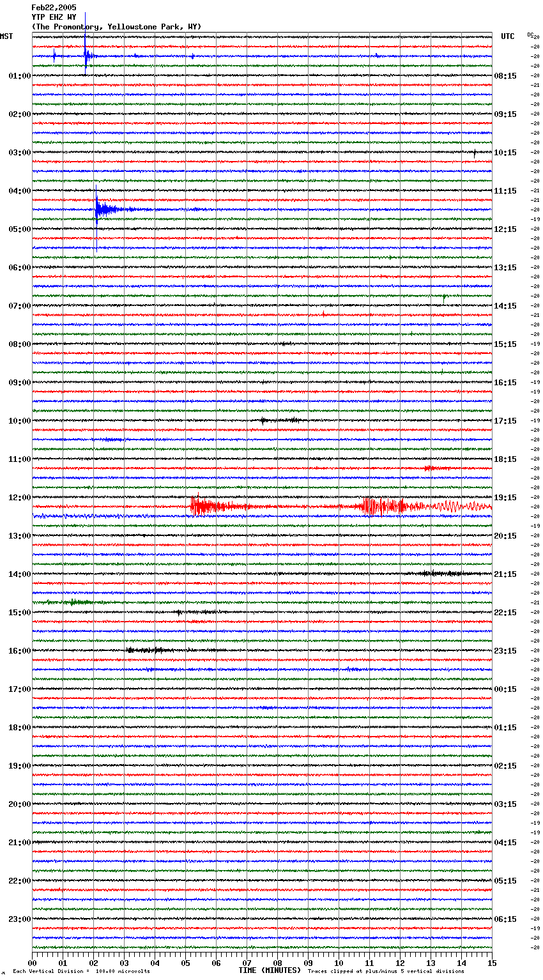
Task: Select the 04:00 MST time label
Action: coord(20,191)
